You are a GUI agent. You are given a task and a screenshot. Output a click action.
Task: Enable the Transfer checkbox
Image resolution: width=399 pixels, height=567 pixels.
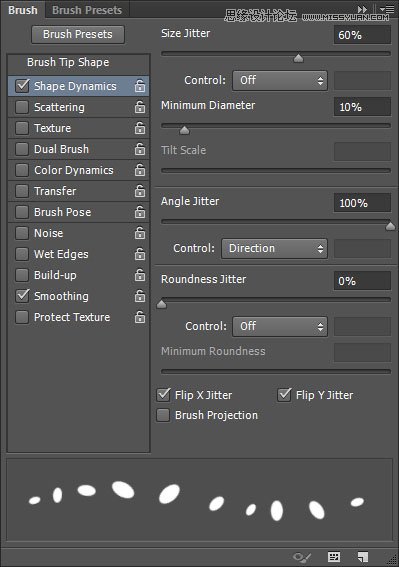pyautogui.click(x=22, y=191)
